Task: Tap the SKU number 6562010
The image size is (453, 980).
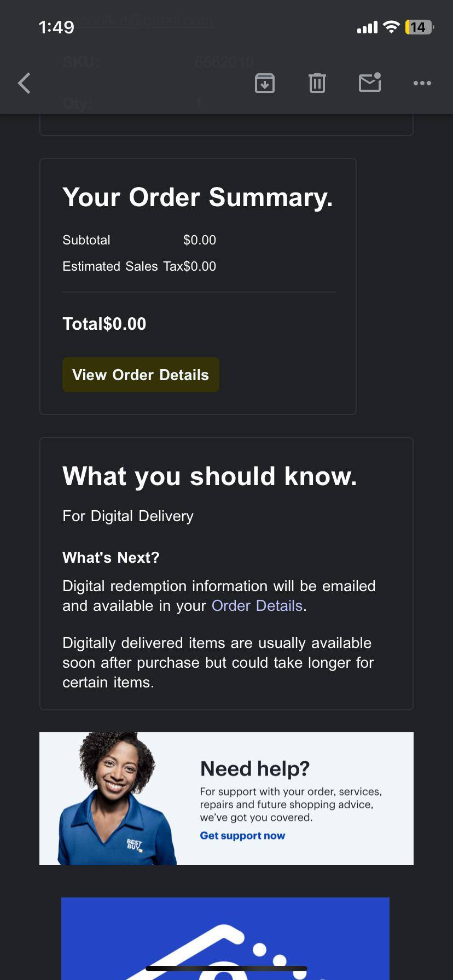Action: coord(224,62)
